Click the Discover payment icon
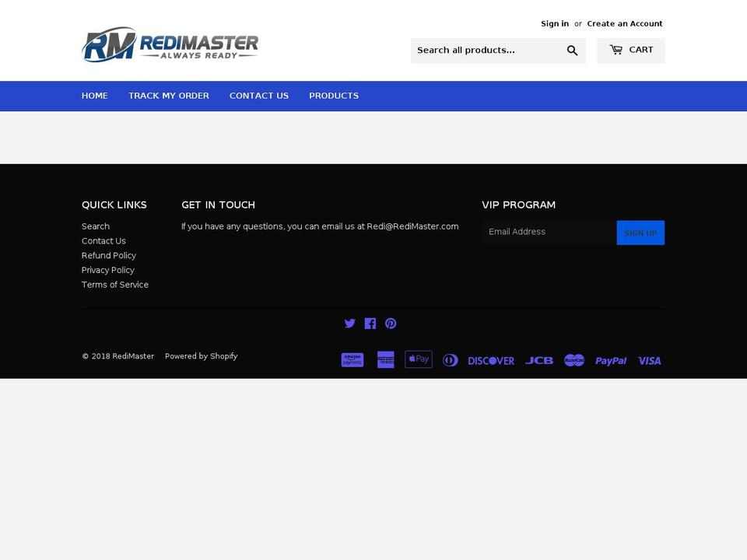 point(491,361)
